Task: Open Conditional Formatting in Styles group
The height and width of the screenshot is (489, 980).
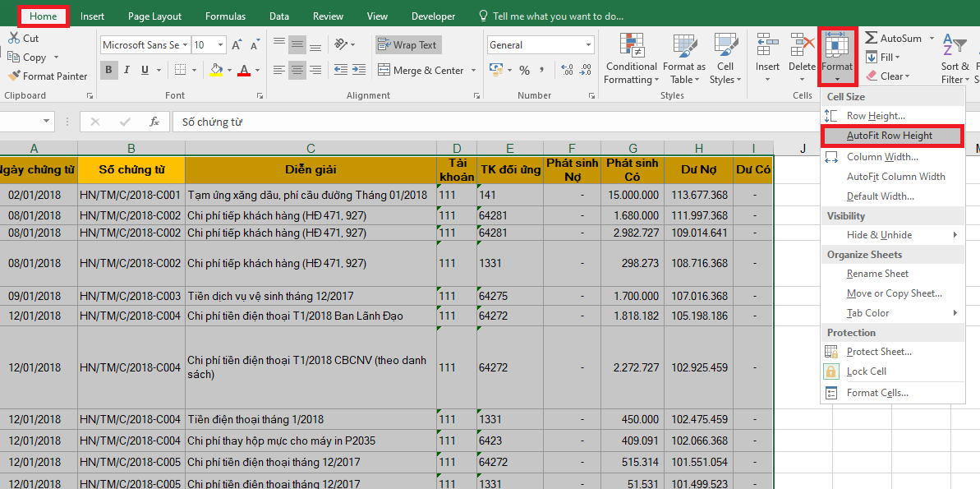Action: pyautogui.click(x=631, y=59)
